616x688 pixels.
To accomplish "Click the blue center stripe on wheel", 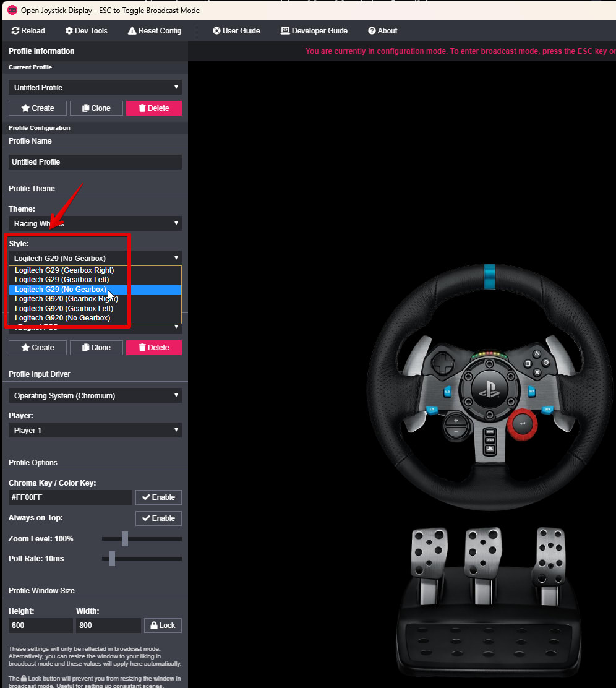I will 489,277.
